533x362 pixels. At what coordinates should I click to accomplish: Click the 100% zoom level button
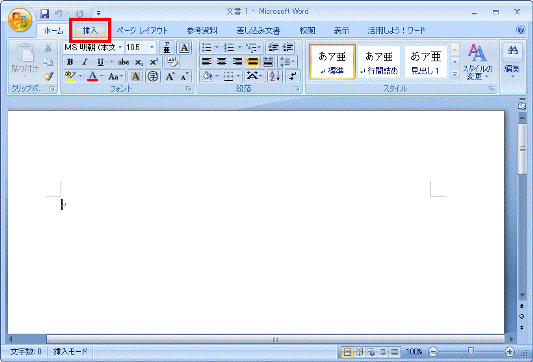[414, 351]
